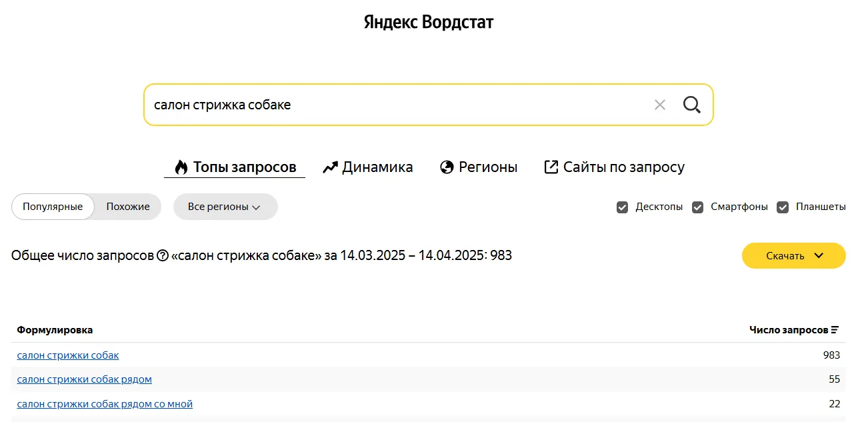The height and width of the screenshot is (422, 868).
Task: Click the Формулировка column header
Action: point(55,330)
